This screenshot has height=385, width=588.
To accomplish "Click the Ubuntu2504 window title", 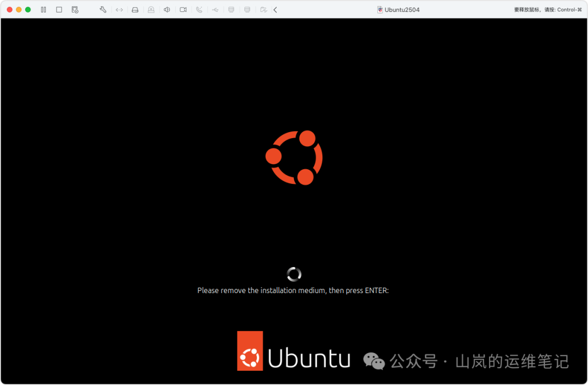I will click(x=402, y=10).
